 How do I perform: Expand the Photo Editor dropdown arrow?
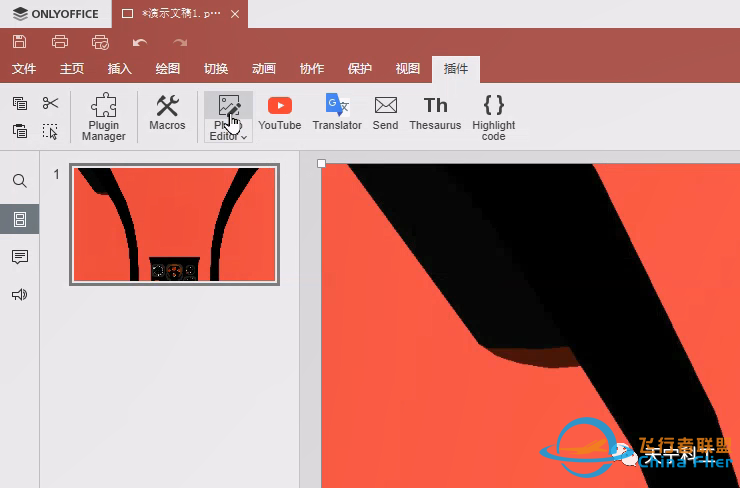243,137
